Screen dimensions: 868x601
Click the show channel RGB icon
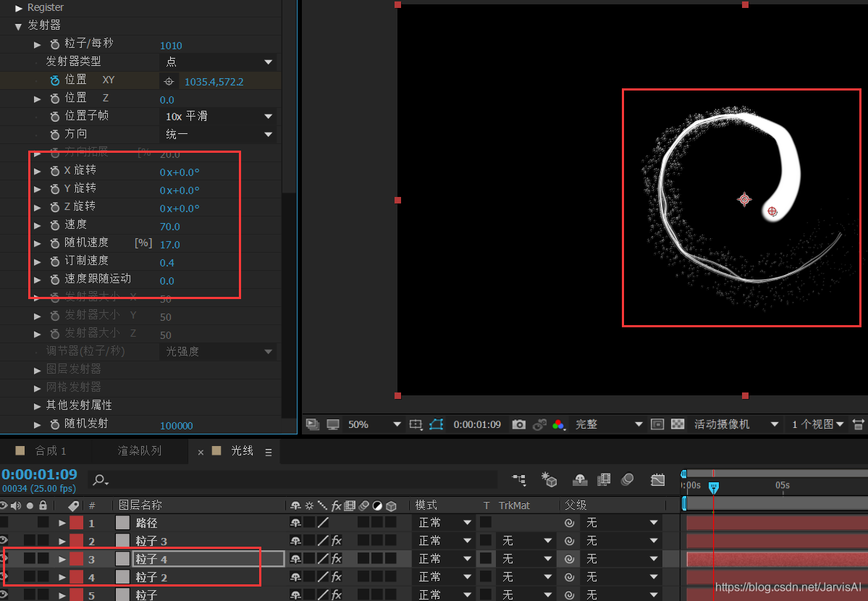pos(559,424)
